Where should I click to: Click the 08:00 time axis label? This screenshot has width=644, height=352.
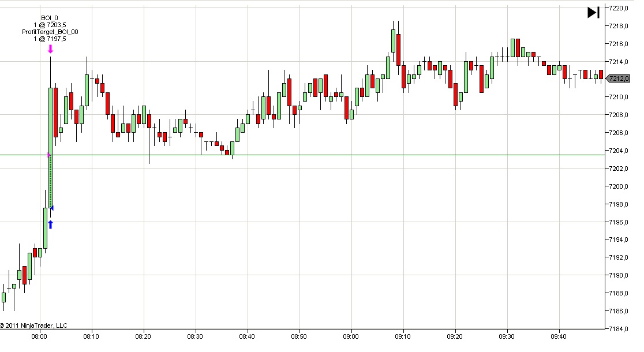point(39,336)
